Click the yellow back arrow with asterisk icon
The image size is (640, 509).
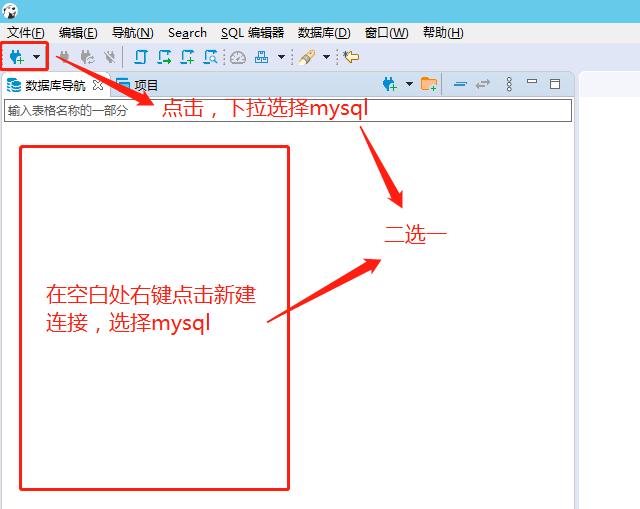click(x=351, y=57)
